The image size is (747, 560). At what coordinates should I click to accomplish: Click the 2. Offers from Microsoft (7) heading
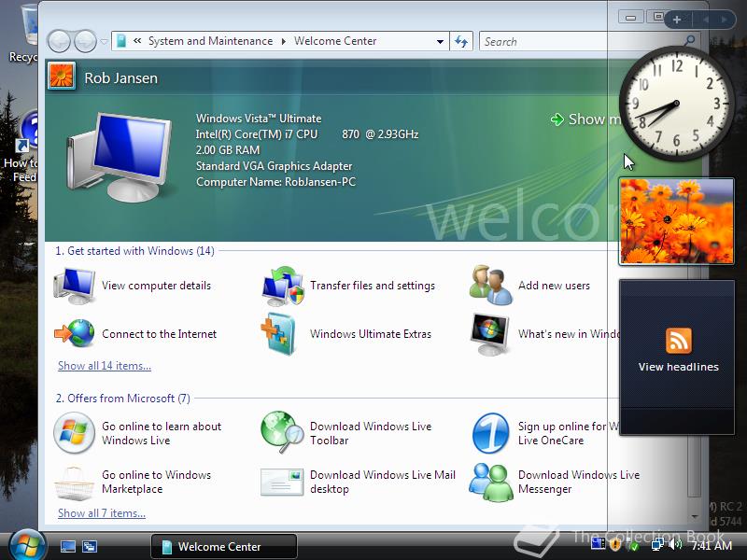[123, 399]
